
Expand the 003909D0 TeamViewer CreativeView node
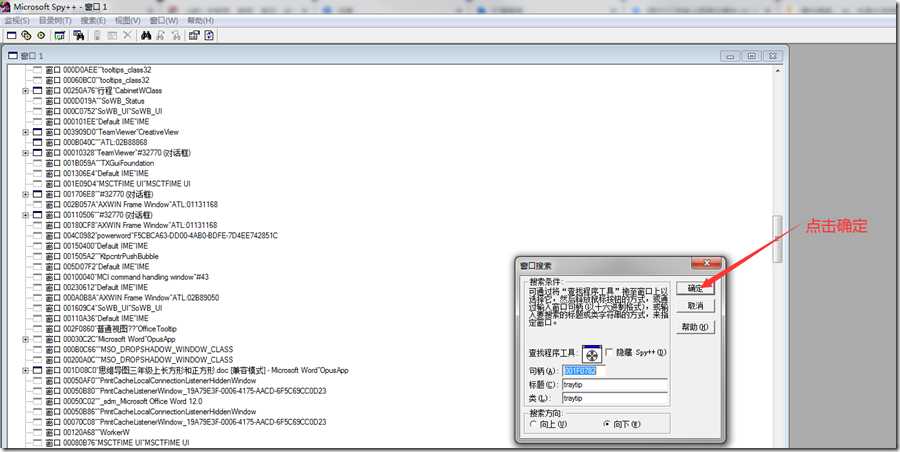pyautogui.click(x=25, y=132)
